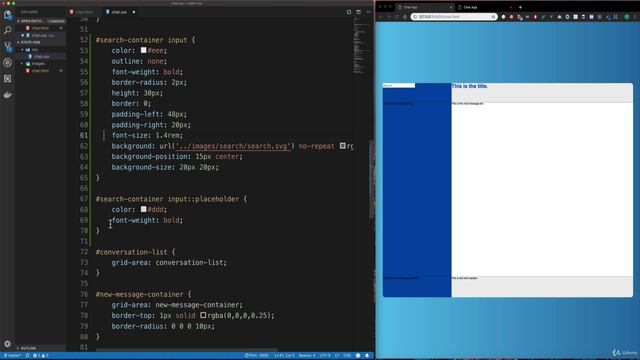
Task: Change the LF end-of-line sequence
Action: (x=337, y=356)
